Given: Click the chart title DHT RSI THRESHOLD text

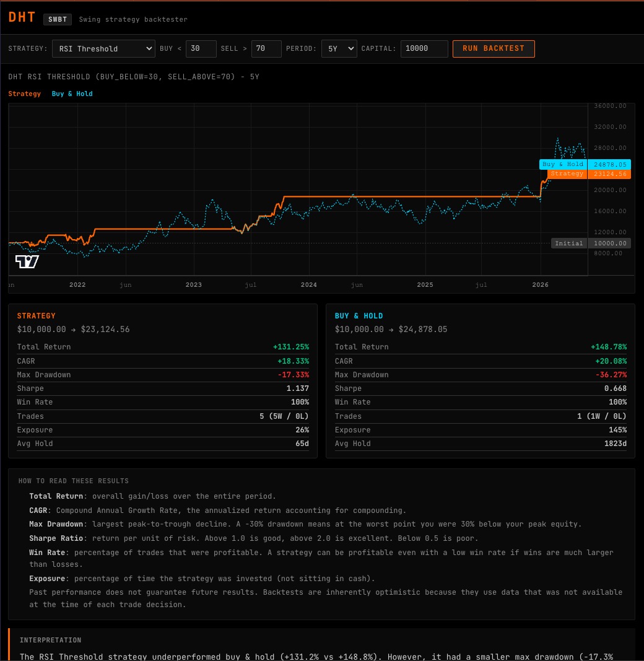Looking at the screenshot, I should tap(134, 77).
